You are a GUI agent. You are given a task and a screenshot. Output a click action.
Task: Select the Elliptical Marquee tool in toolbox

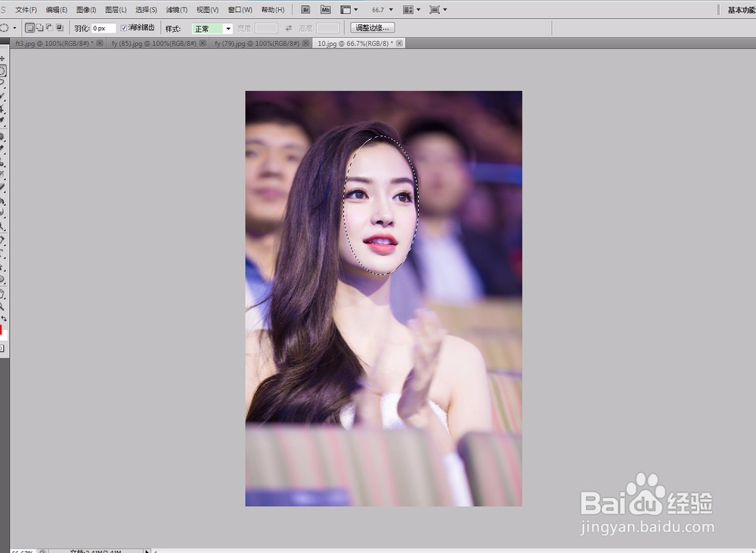click(2, 70)
